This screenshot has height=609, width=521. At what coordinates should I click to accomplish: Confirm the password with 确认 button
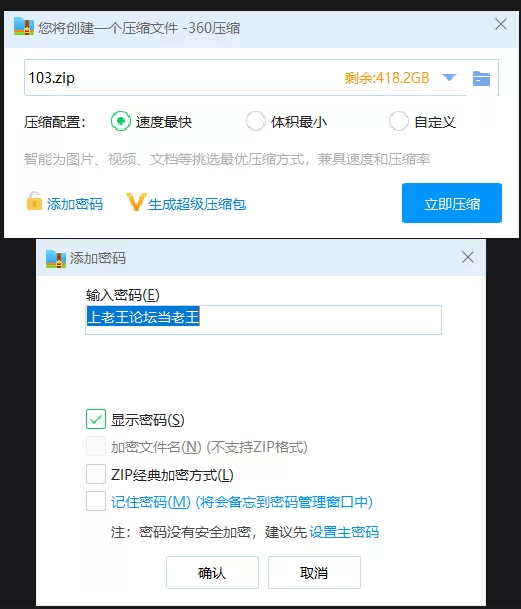pos(212,572)
